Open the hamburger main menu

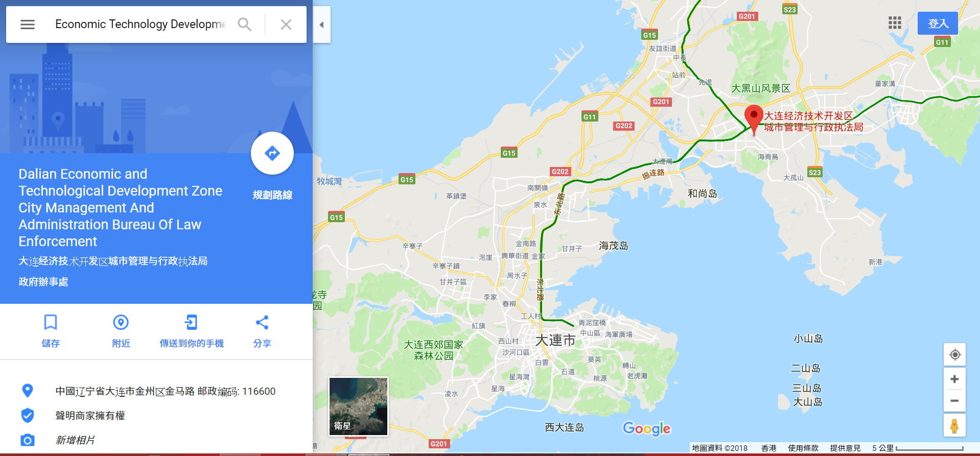point(28,24)
